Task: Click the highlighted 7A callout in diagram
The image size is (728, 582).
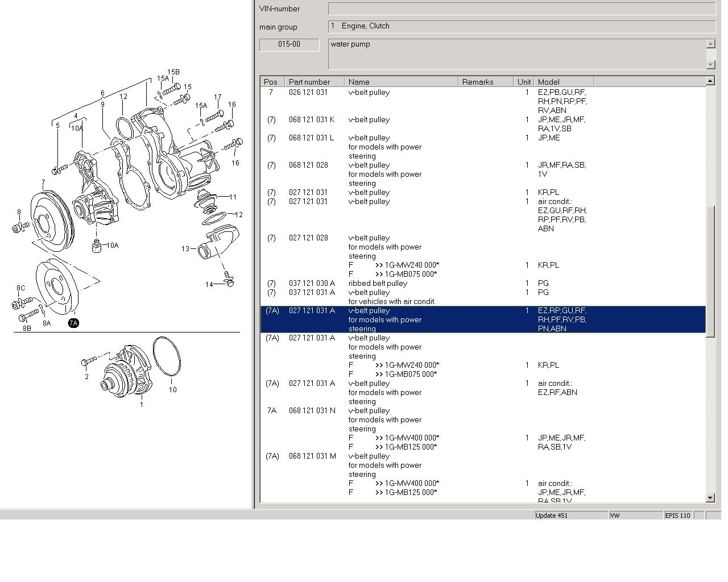Action: (73, 323)
